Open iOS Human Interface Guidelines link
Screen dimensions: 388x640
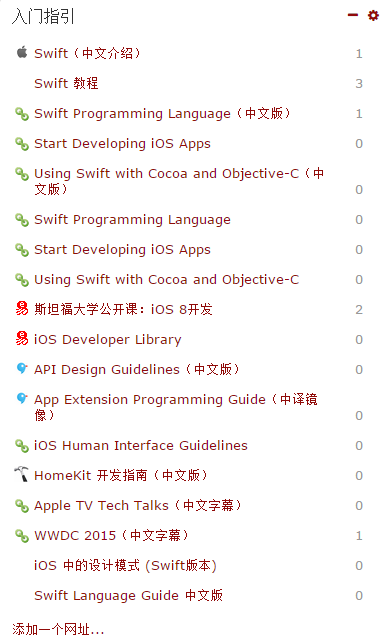(141, 445)
